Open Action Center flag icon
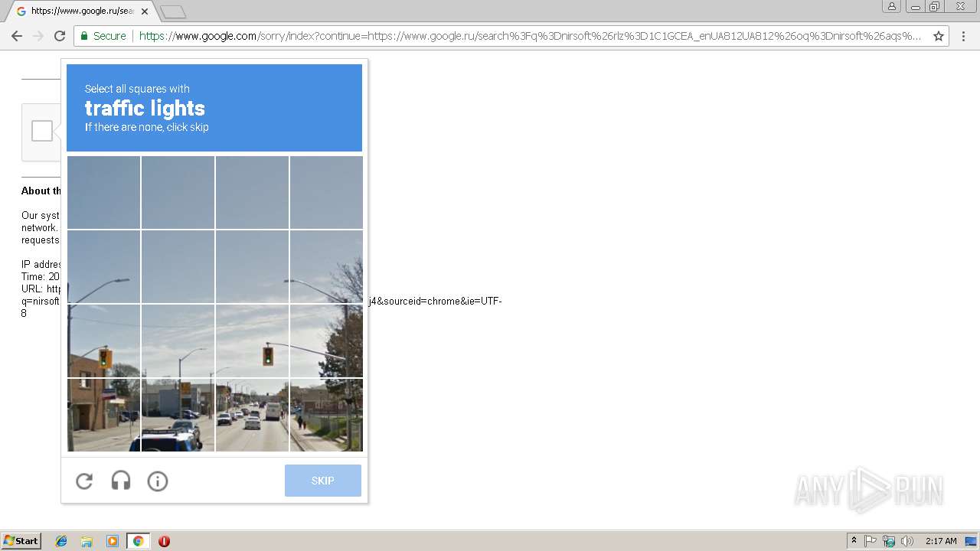 [x=871, y=541]
